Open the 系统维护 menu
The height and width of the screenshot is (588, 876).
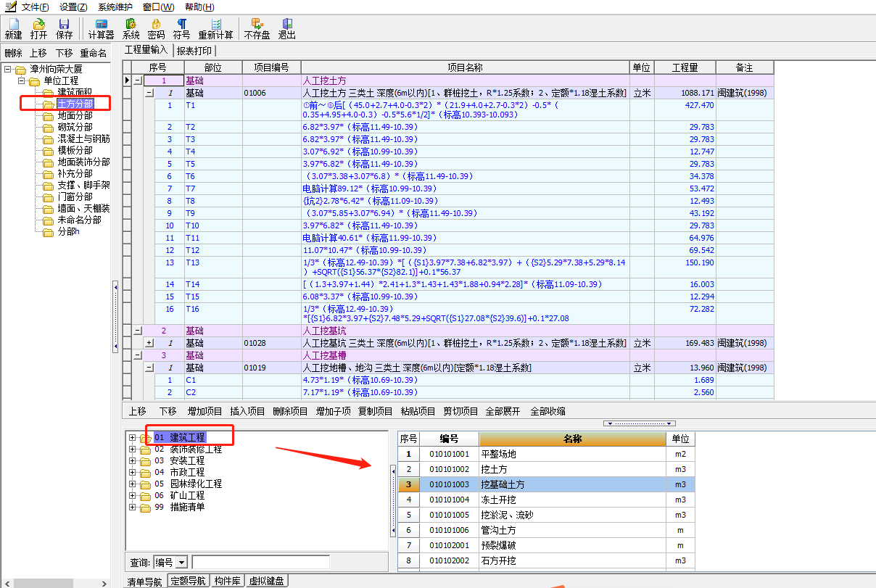pos(115,7)
